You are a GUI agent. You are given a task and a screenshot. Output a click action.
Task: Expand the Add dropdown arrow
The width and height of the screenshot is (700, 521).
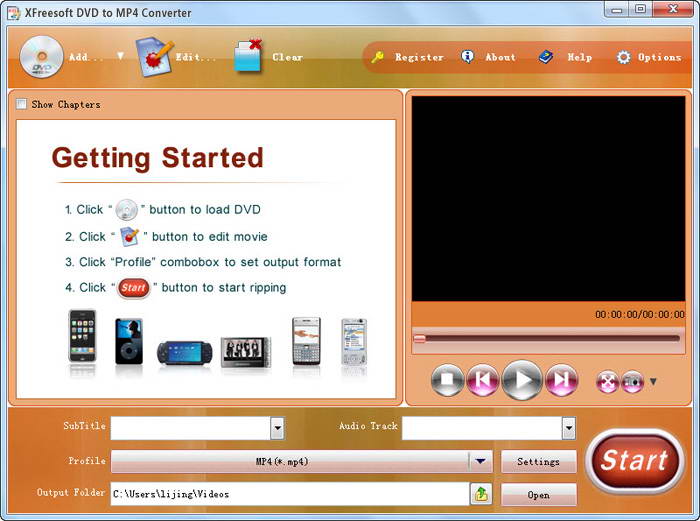(x=120, y=56)
